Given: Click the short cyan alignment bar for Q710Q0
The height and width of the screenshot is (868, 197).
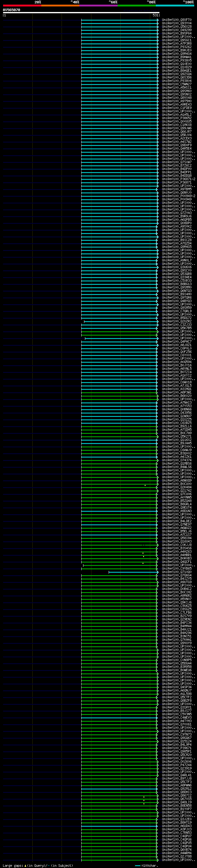Looking at the screenshot, I should (133, 572).
